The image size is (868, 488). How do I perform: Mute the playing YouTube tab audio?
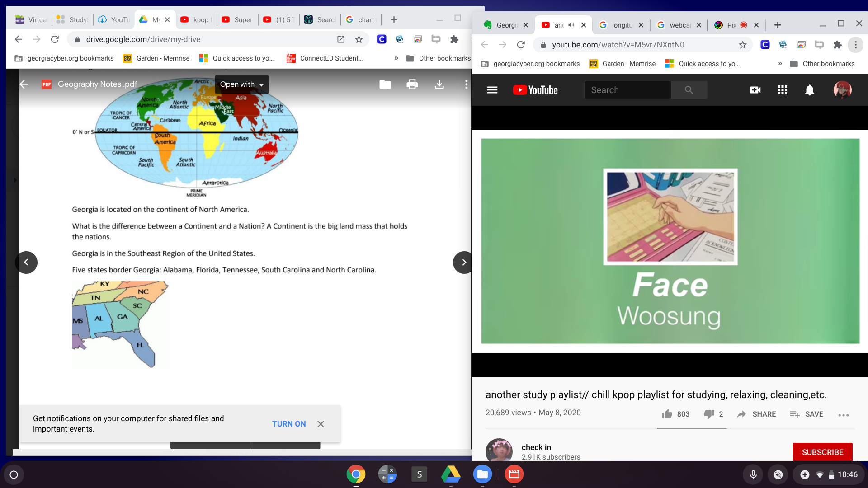tap(571, 25)
